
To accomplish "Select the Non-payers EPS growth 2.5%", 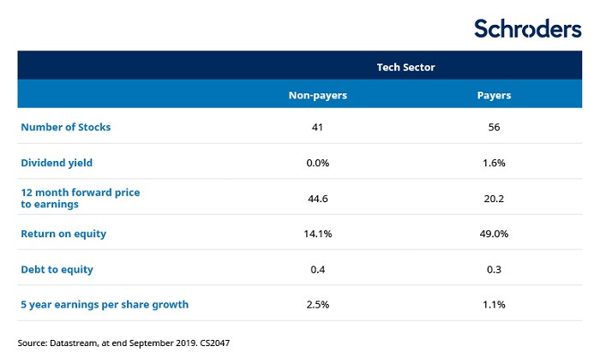I will 317,304.
